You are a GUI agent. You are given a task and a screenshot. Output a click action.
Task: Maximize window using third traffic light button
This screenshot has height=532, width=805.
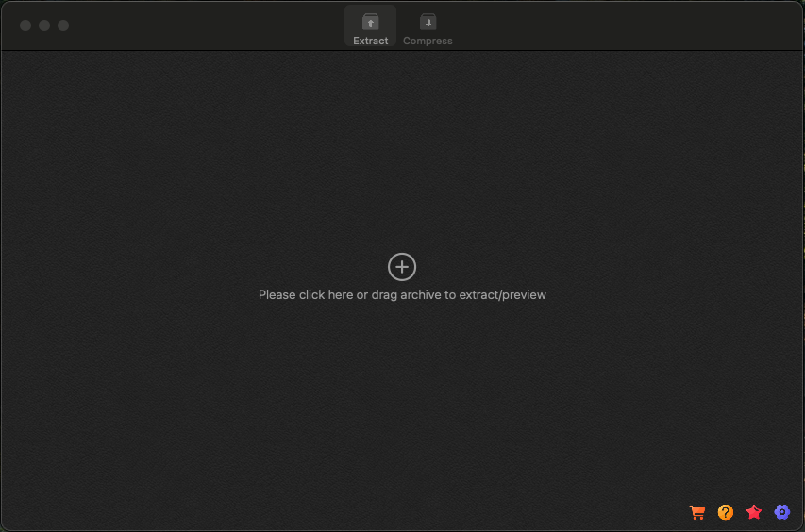click(x=63, y=25)
